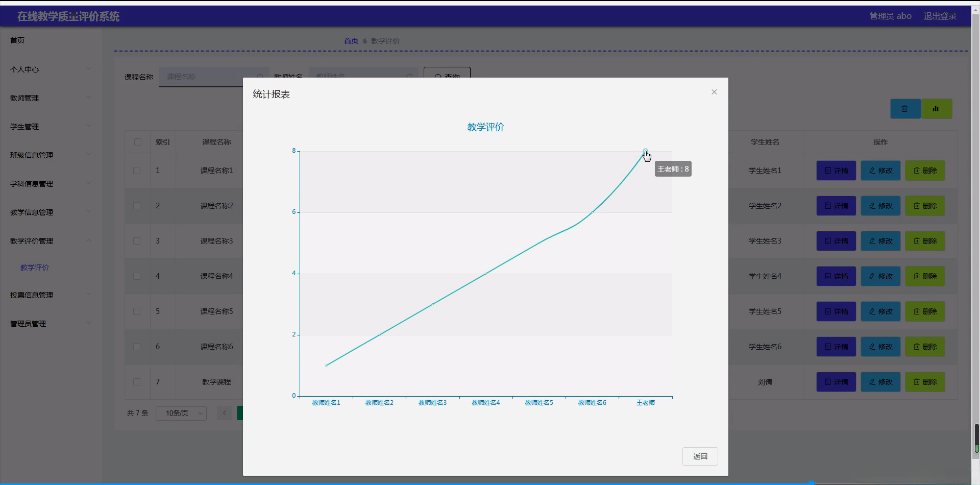Expand the 教师管理 sidebar section
Image resolution: width=980 pixels, height=485 pixels.
(50, 98)
